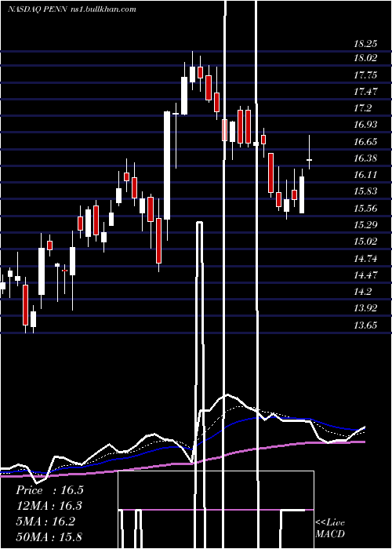392x549 pixels.
Task: Click the 15.83 price axis label
Action: click(x=366, y=191)
